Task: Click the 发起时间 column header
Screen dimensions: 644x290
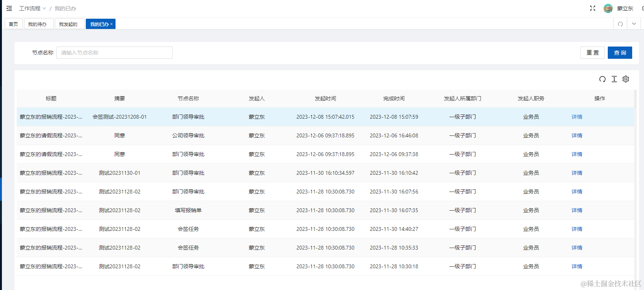Action: point(325,98)
